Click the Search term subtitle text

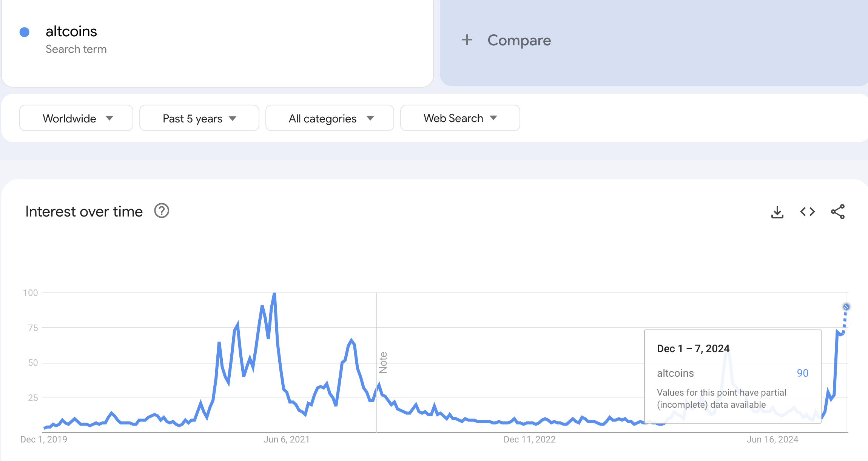(76, 49)
